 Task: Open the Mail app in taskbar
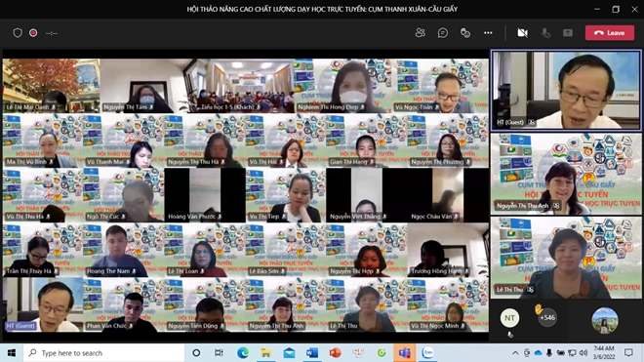point(289,353)
